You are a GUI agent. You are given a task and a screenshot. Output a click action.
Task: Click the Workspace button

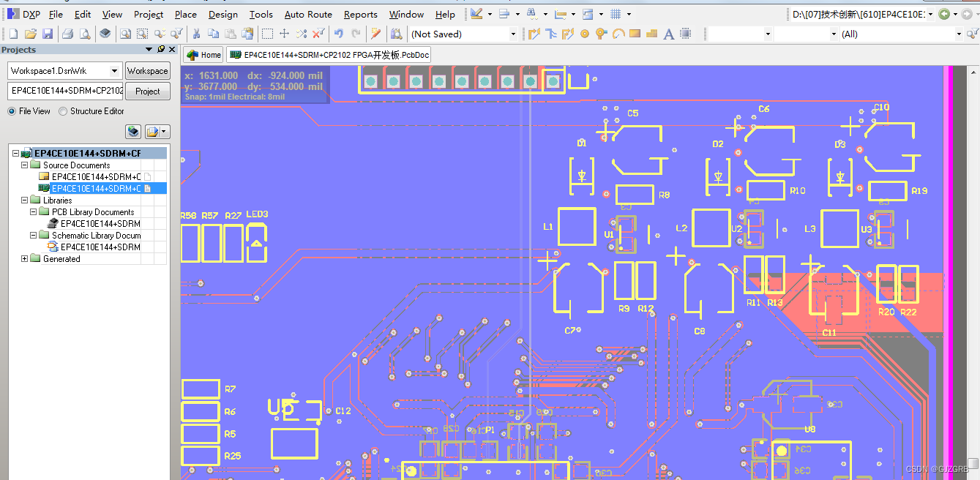[147, 70]
